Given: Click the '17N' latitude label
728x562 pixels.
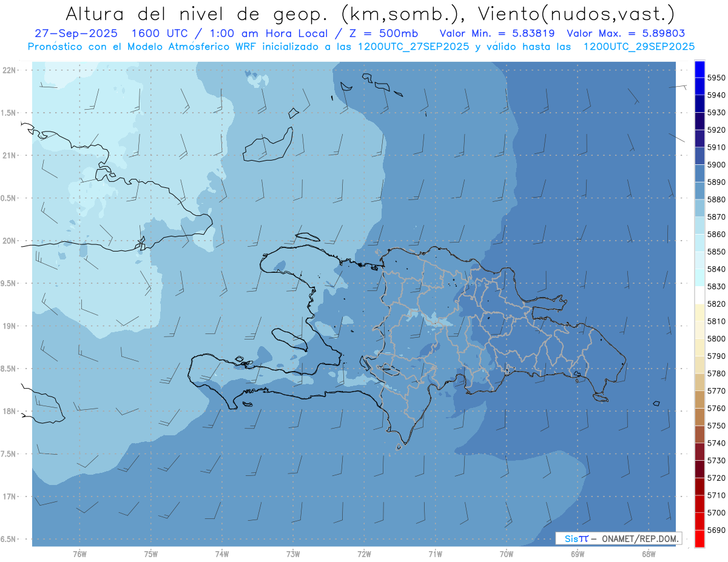Looking at the screenshot, I should (x=9, y=497).
